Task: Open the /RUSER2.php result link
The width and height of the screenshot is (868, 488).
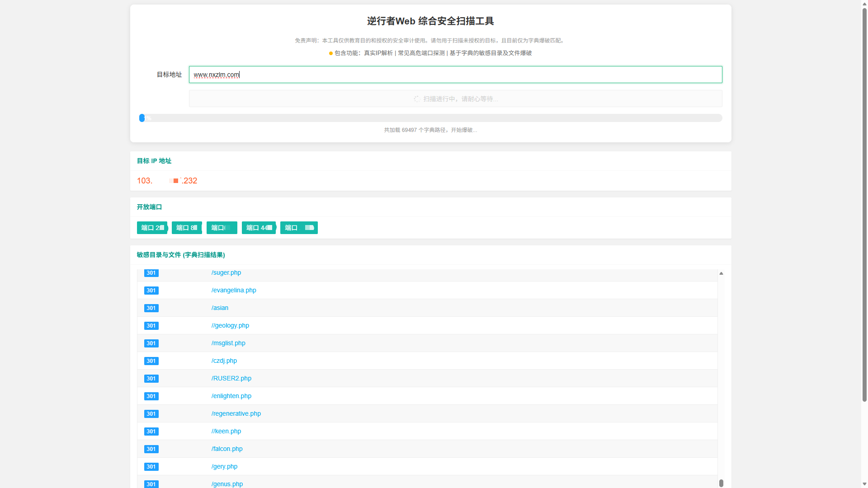Action: 231,378
